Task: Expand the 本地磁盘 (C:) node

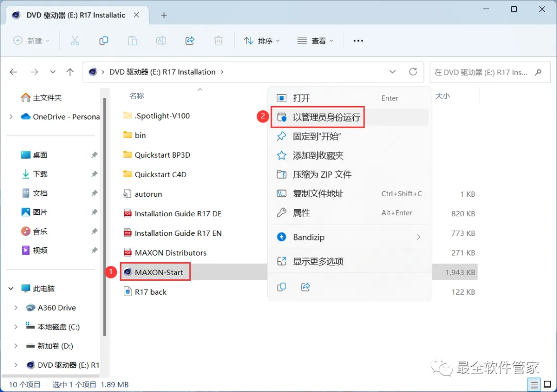Action: pos(15,327)
